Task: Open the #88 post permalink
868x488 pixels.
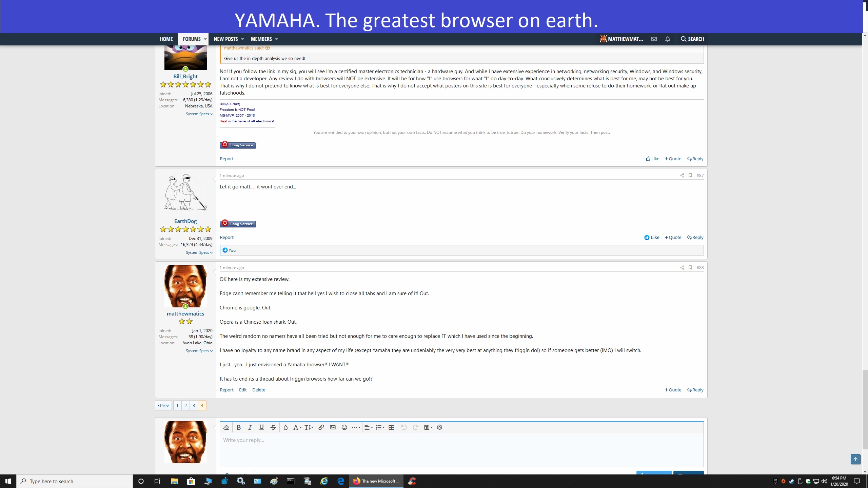Action: (x=700, y=268)
